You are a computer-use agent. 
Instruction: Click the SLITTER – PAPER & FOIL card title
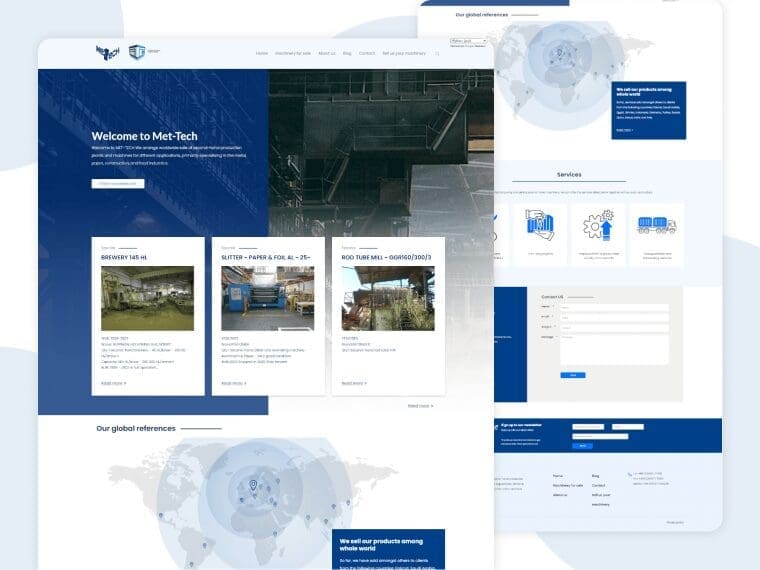pos(266,257)
